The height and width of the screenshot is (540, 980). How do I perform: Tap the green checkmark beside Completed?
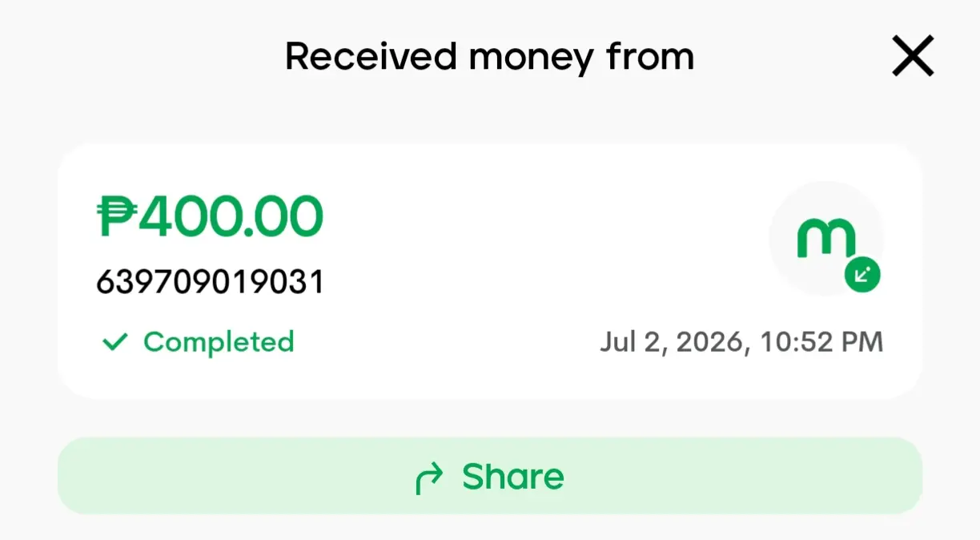(x=115, y=343)
